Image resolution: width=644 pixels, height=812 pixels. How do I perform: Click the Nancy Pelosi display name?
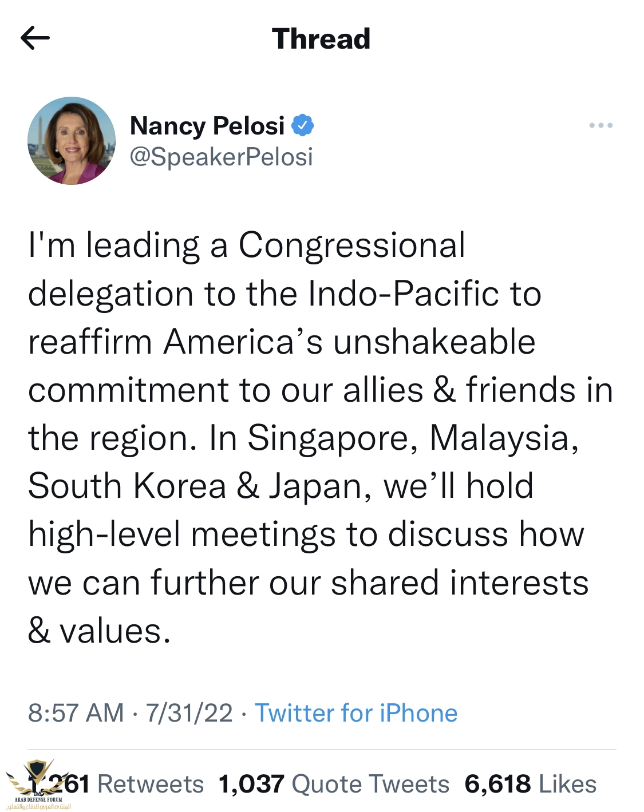(x=207, y=125)
